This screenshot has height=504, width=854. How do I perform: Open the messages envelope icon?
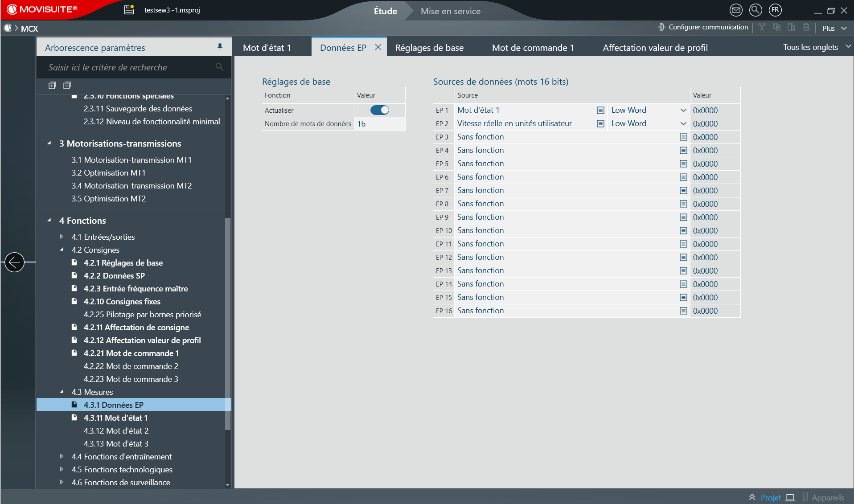pos(736,10)
